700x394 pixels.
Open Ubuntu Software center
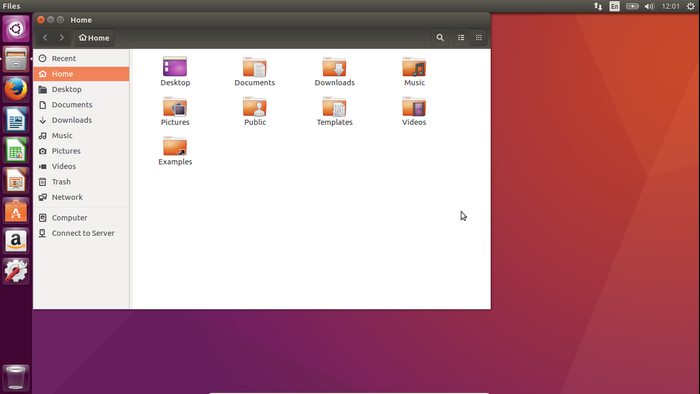(x=16, y=211)
